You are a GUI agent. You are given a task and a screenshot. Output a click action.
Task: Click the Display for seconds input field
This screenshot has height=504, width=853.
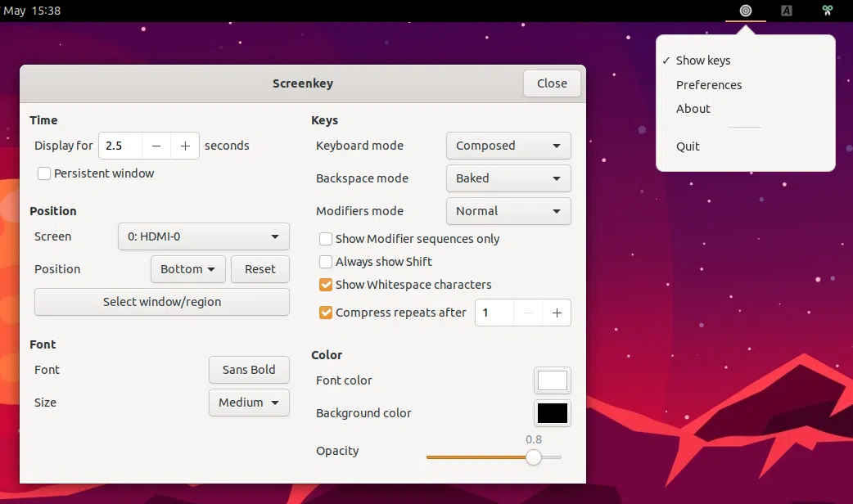(x=120, y=146)
